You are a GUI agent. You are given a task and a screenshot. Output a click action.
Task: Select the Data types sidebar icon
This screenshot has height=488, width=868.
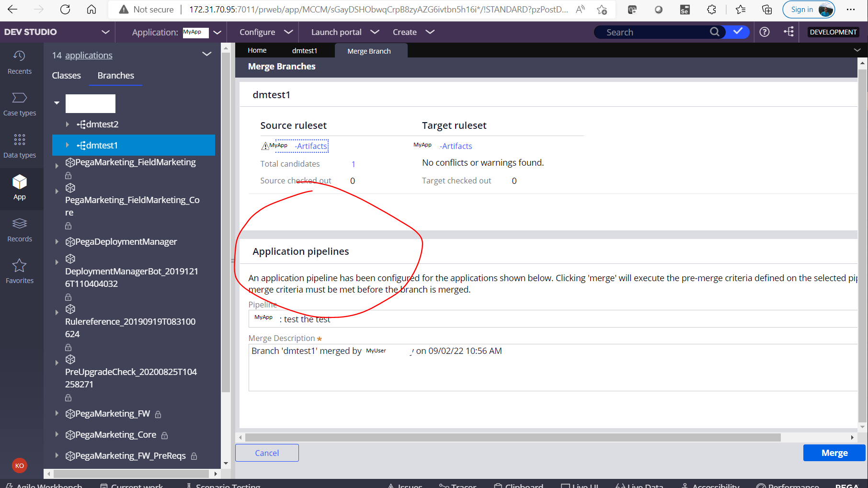pyautogui.click(x=19, y=145)
